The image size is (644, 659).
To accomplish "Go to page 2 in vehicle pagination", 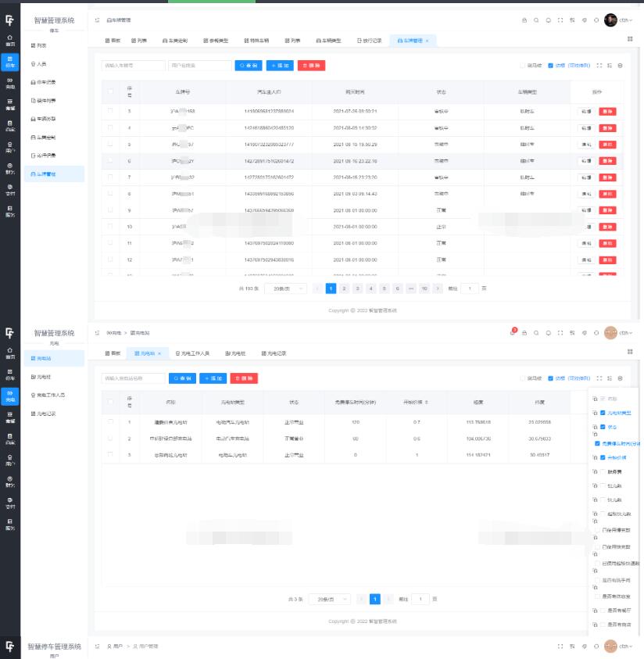I will pyautogui.click(x=344, y=288).
